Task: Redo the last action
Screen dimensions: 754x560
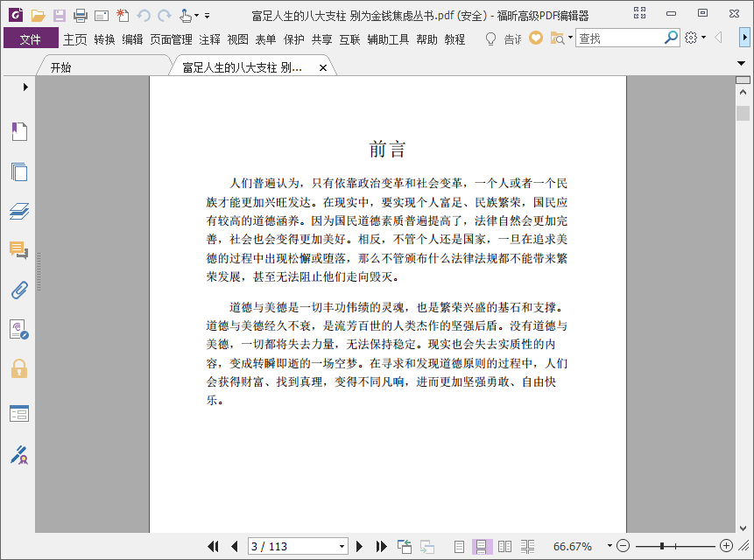Action: 165,16
